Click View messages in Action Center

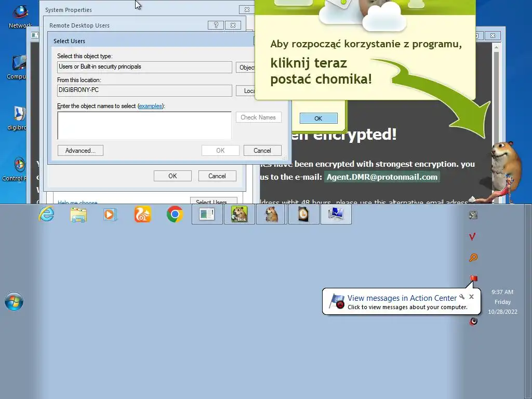(x=402, y=298)
